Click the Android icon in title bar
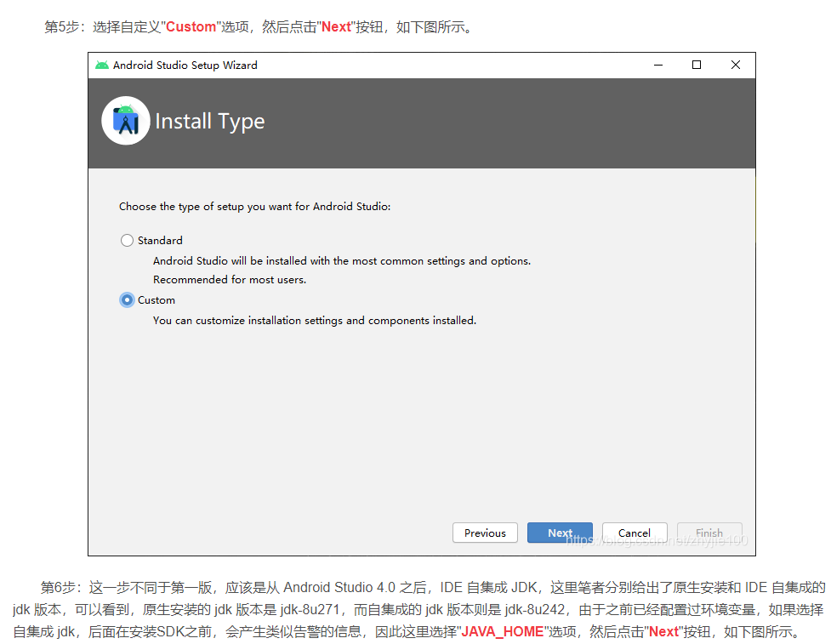Screen dimensions: 831x644 102,66
